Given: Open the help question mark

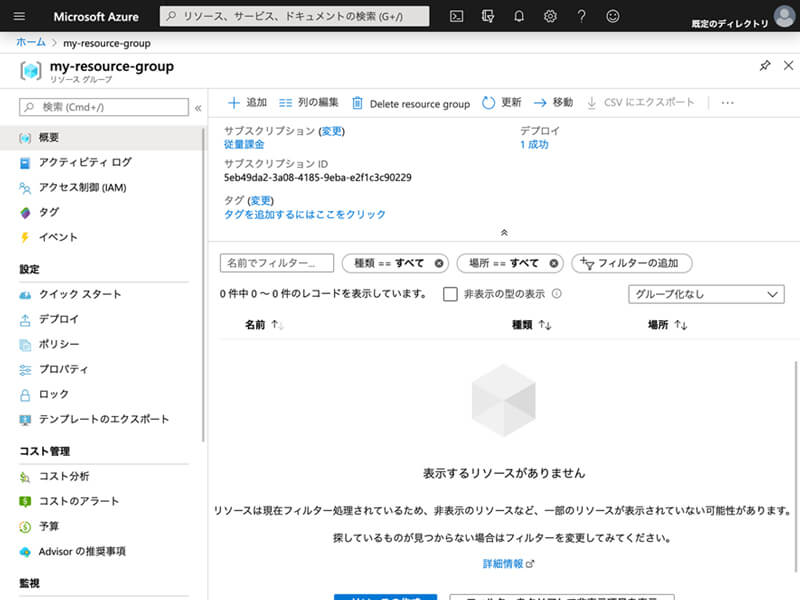Looking at the screenshot, I should [x=582, y=16].
